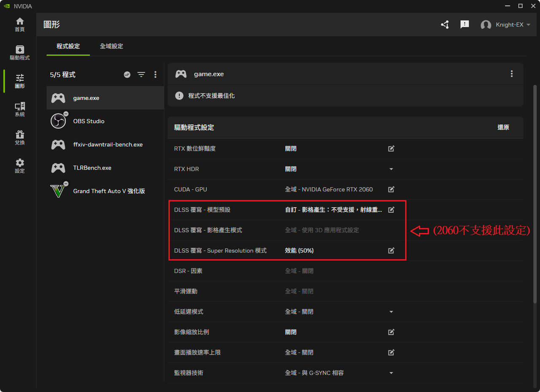This screenshot has height=392, width=540.
Task: Switch to the 全域設定 tab
Action: [x=111, y=46]
